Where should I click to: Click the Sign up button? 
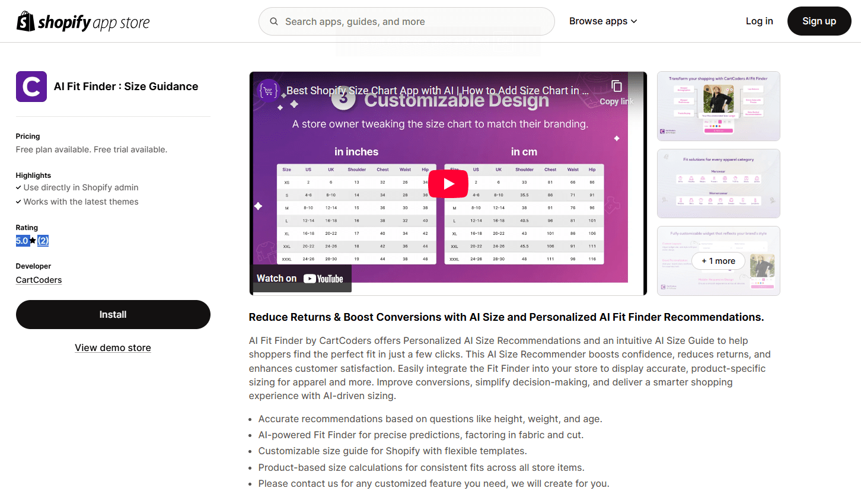819,21
